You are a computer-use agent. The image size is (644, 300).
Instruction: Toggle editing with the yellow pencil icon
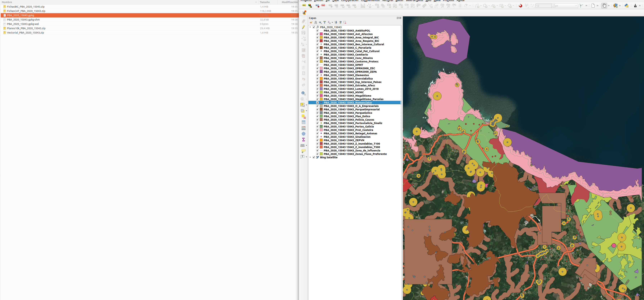(x=303, y=27)
